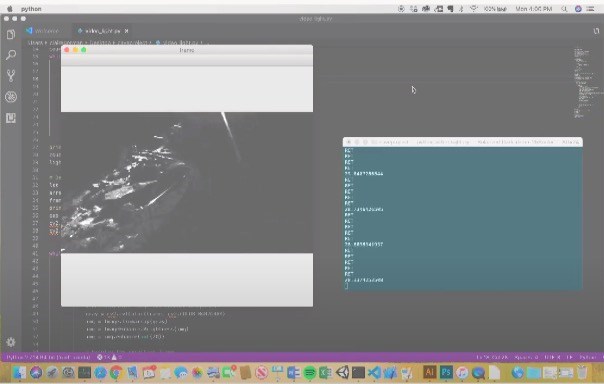Open Unity from the dock

click(x=342, y=372)
